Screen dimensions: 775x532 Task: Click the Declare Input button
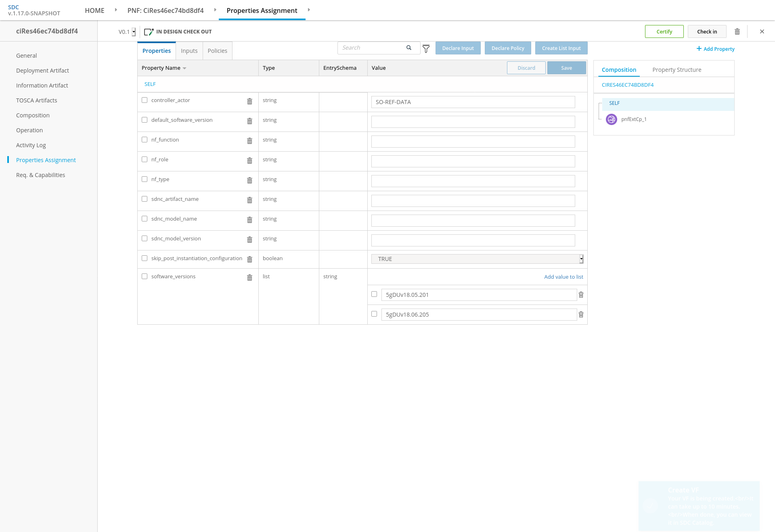pos(458,48)
